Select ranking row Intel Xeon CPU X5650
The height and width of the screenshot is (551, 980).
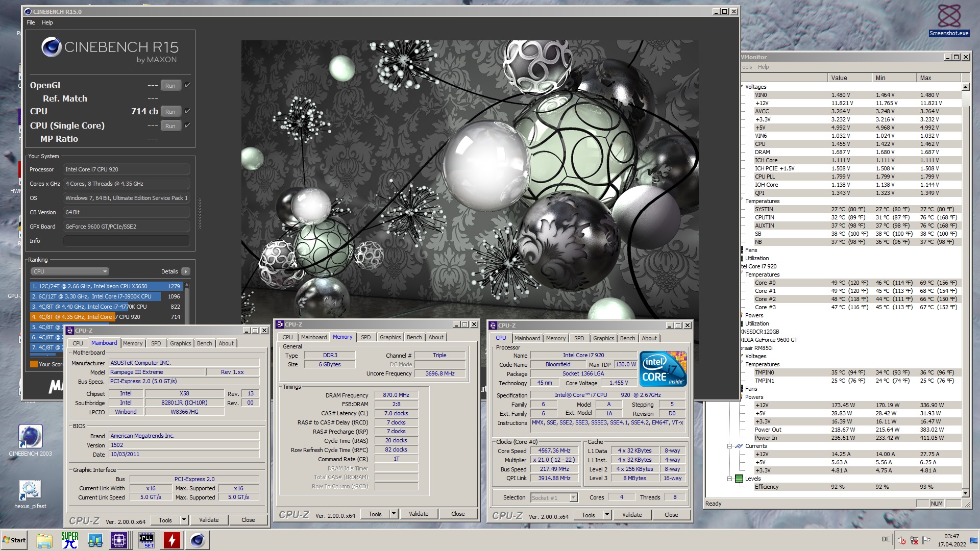click(x=106, y=286)
